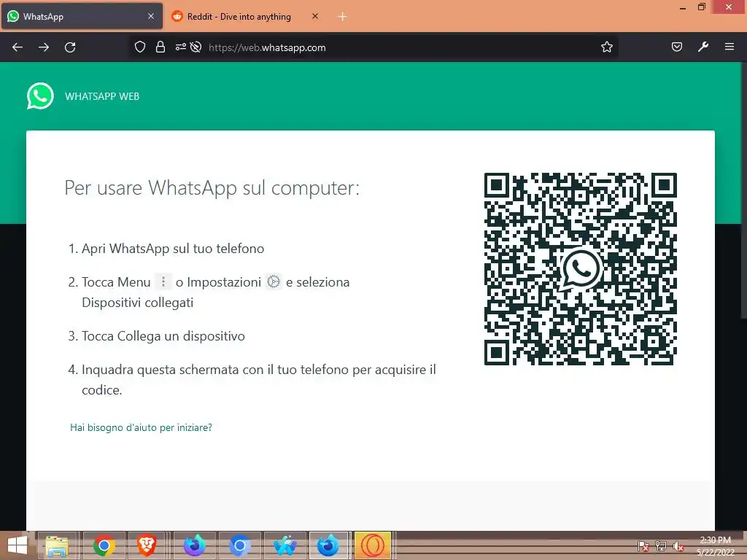The image size is (747, 560).
Task: Go back to the previous page
Action: pos(18,47)
